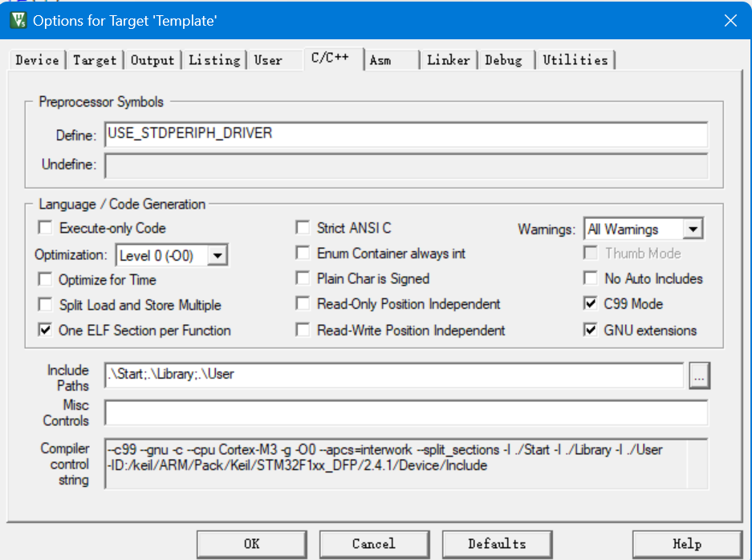Toggle Optimize for Time checkbox
This screenshot has height=560, width=752.
click(45, 279)
